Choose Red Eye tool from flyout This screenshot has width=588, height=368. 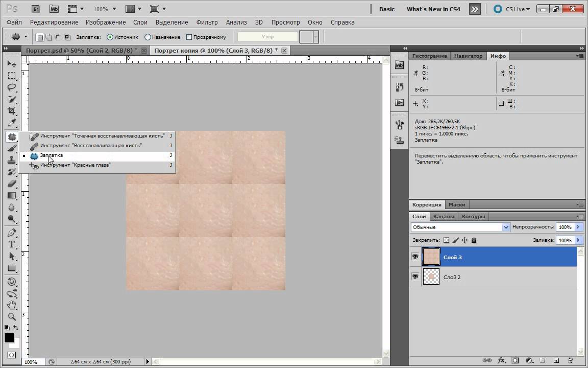[75, 165]
